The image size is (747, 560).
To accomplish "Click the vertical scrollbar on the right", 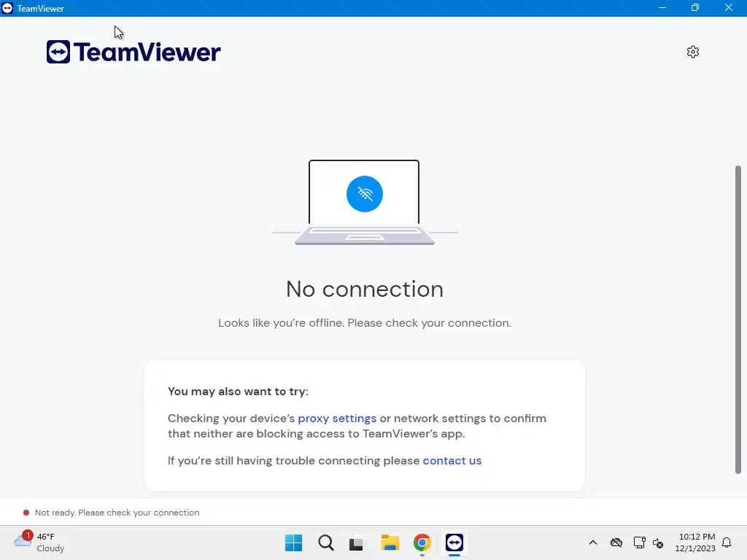I will 738,319.
